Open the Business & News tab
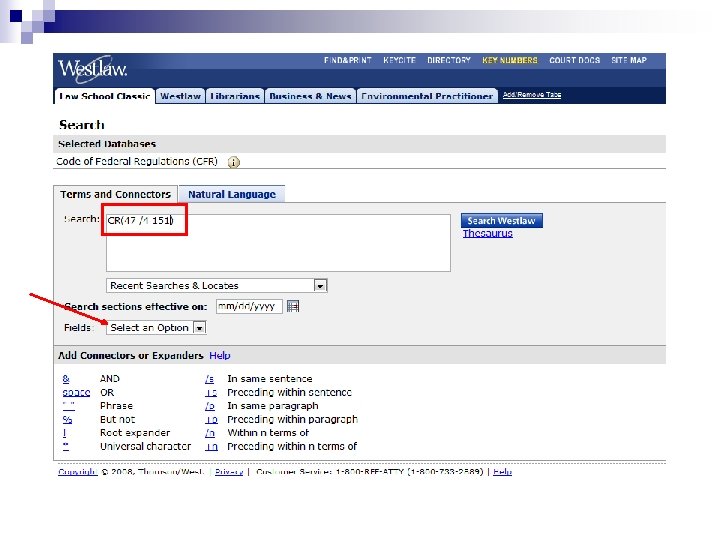 click(310, 96)
